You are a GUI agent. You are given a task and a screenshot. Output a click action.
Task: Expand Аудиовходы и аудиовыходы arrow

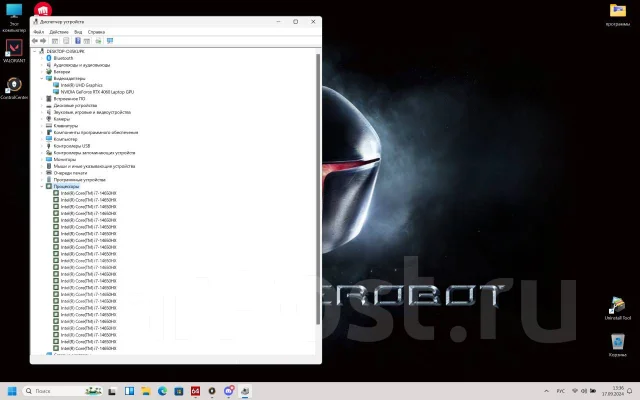point(42,65)
